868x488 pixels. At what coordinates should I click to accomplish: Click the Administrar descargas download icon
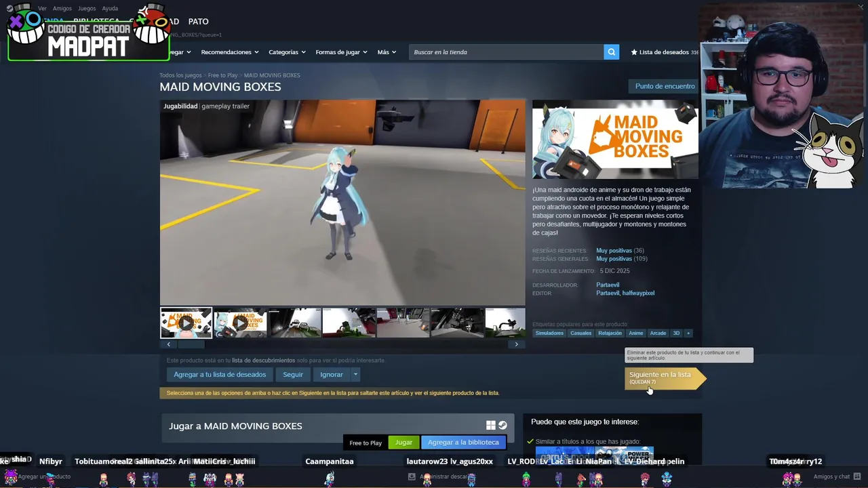click(412, 476)
